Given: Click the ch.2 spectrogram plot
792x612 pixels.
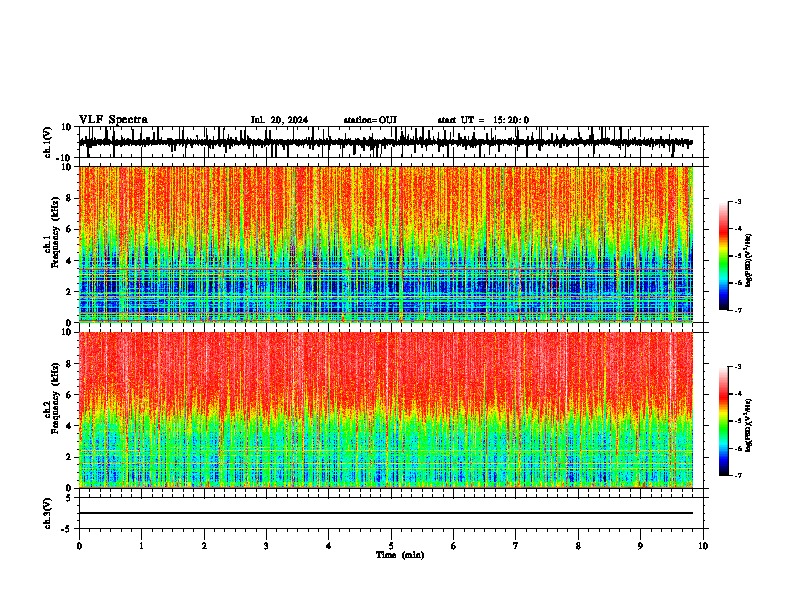Looking at the screenshot, I should [386, 410].
